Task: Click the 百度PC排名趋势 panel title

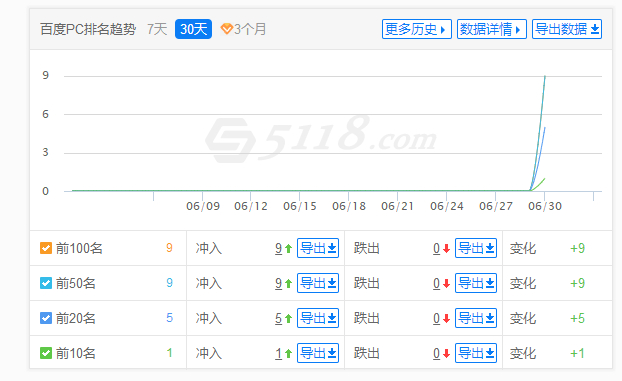Action: tap(88, 29)
